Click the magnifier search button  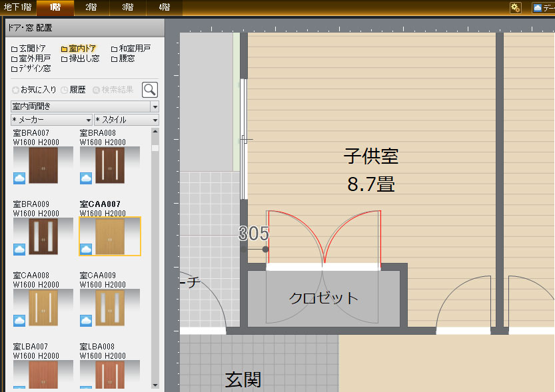150,90
